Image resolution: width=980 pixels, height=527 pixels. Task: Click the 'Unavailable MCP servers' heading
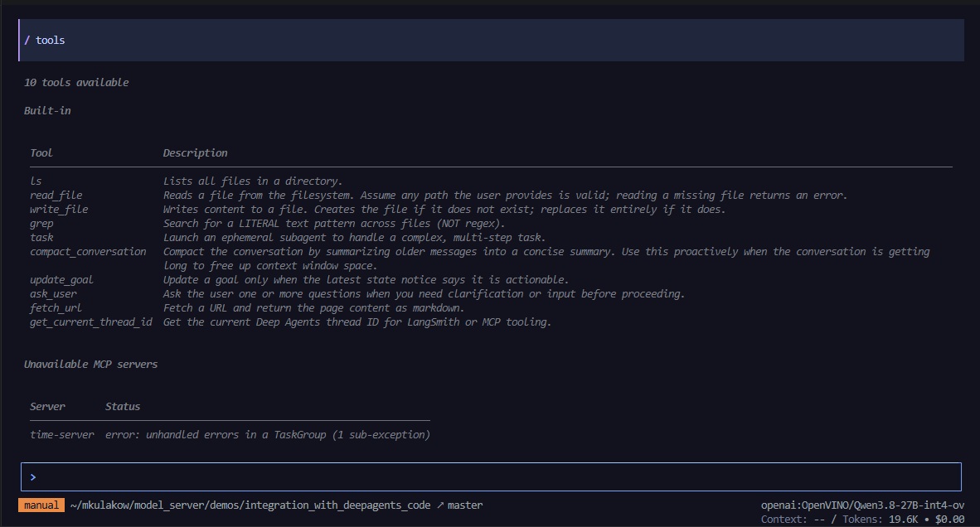tap(90, 364)
